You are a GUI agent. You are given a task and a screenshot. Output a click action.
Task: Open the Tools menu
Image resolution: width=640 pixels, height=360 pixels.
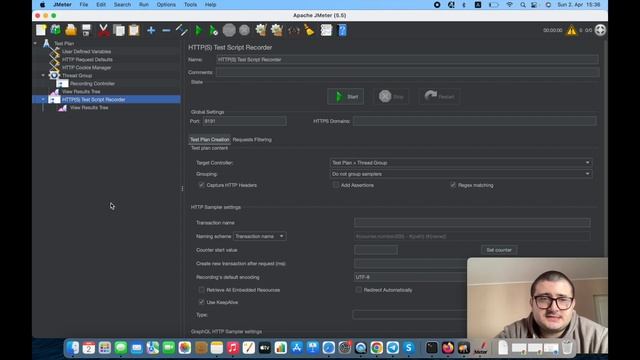click(190, 4)
